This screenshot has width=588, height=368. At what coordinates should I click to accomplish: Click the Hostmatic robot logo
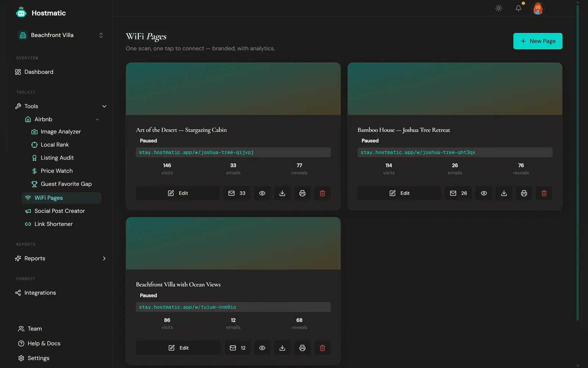point(21,13)
